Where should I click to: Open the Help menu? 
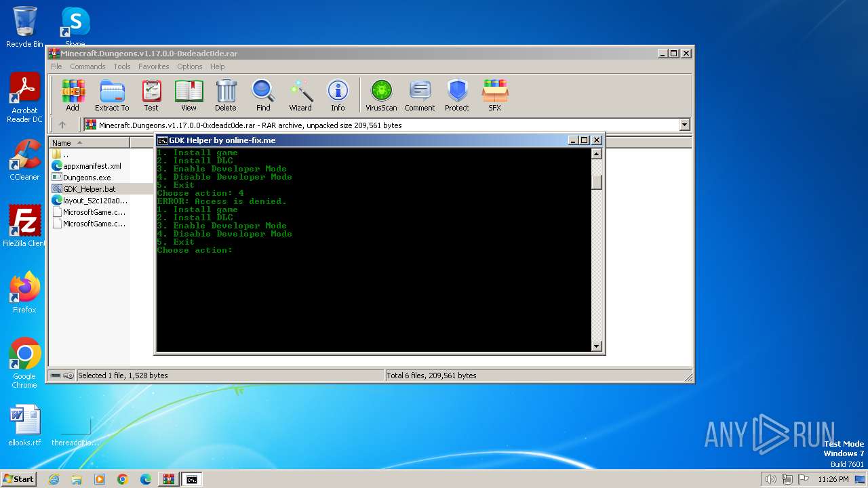[x=217, y=66]
